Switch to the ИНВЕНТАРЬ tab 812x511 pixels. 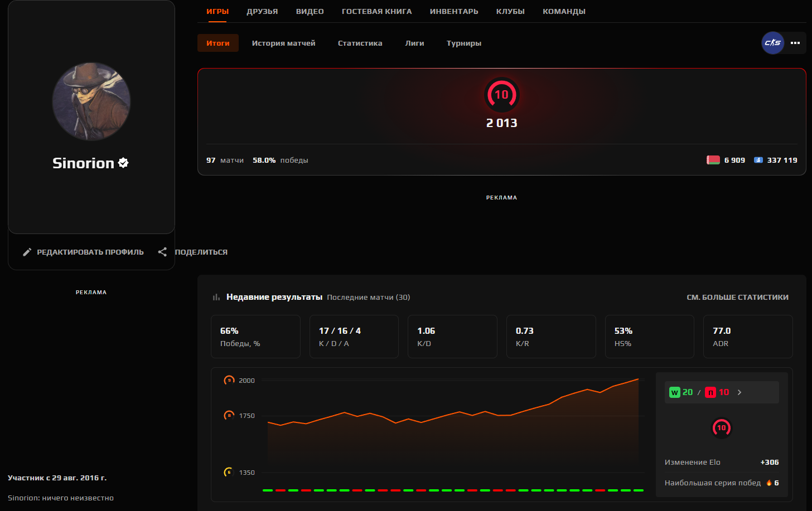click(x=454, y=11)
